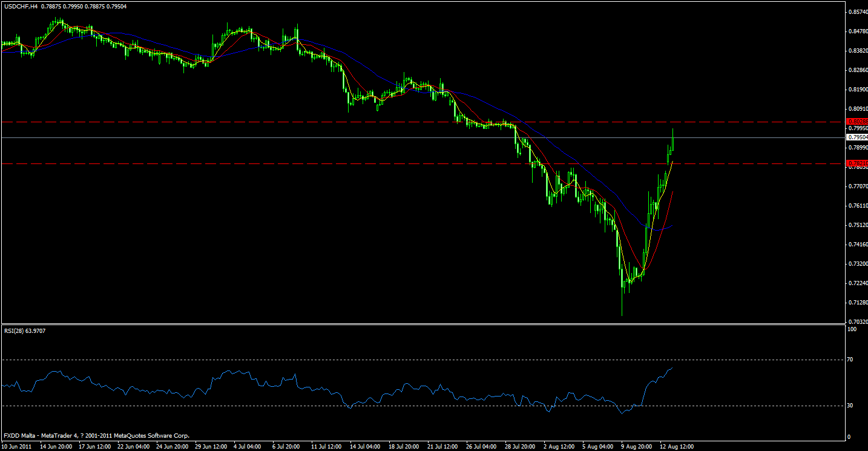Click the white 0.79504 current price marker

tap(856, 137)
